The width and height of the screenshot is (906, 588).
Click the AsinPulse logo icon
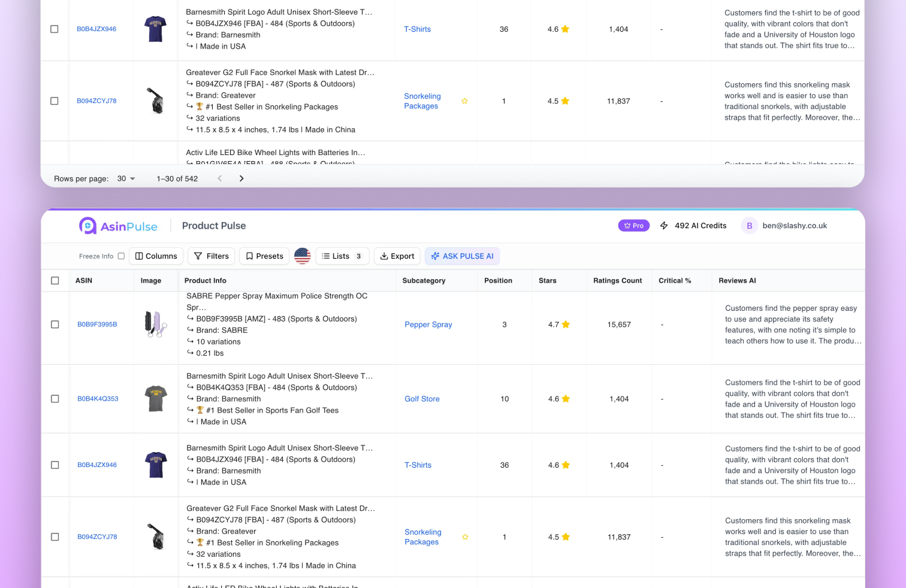(88, 226)
